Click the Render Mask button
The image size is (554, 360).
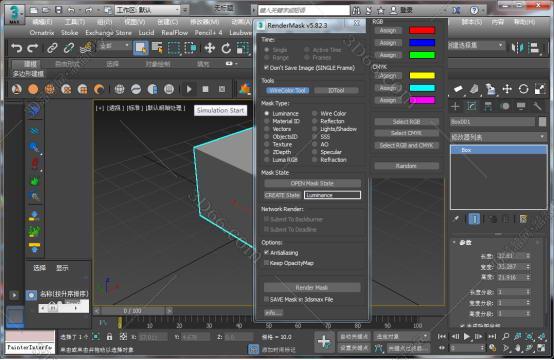tap(312, 287)
